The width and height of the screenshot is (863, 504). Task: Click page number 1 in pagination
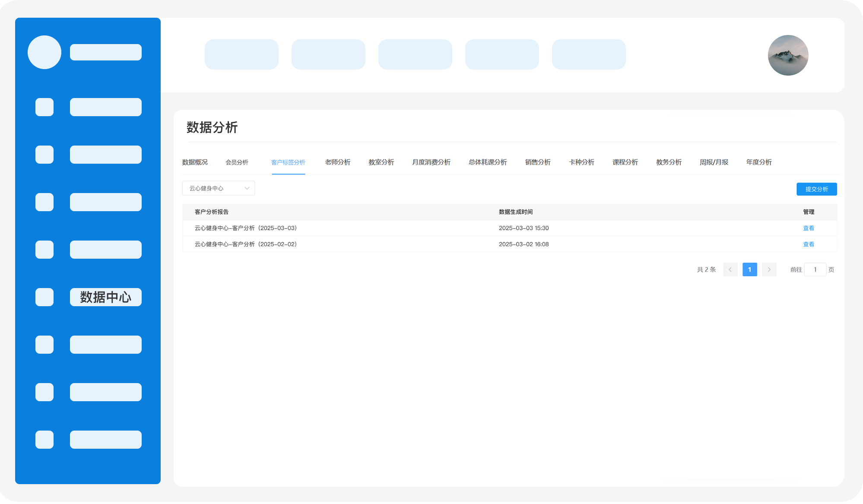[749, 269]
